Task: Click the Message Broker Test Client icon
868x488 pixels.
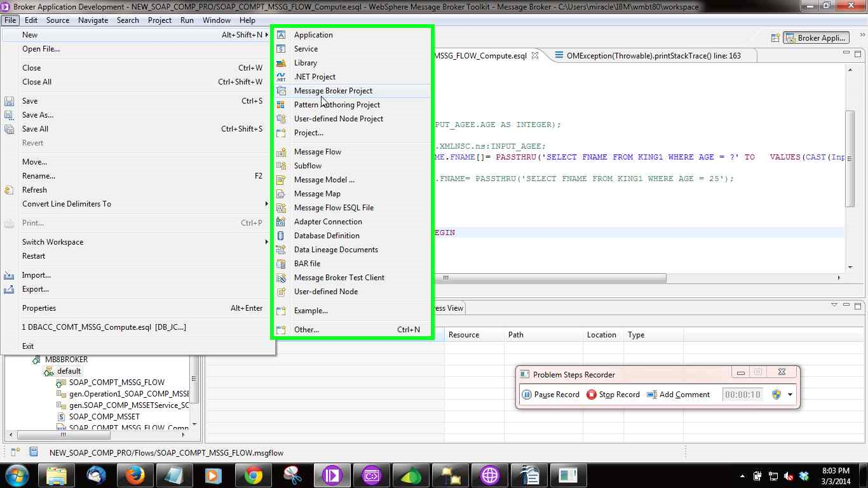Action: click(x=281, y=278)
